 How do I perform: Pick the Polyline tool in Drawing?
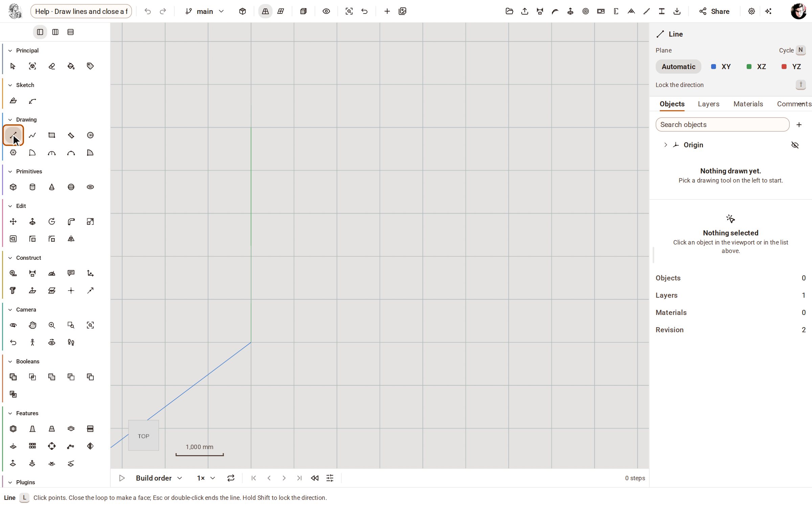[x=32, y=135]
